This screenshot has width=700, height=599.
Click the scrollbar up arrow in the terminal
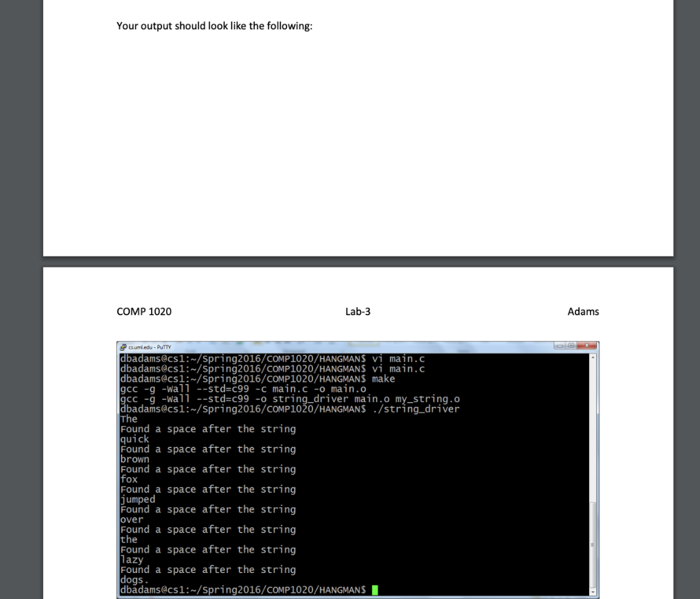coord(593,356)
